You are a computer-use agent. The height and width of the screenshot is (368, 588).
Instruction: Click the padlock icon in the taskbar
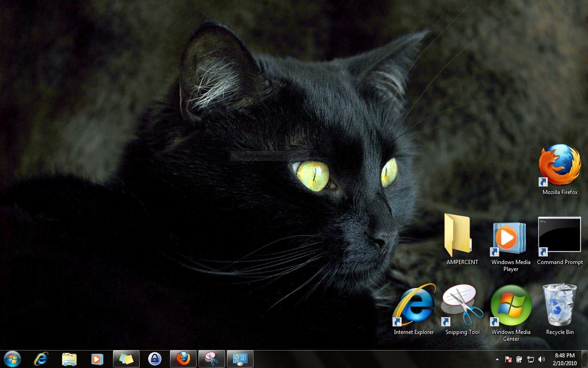(x=155, y=359)
